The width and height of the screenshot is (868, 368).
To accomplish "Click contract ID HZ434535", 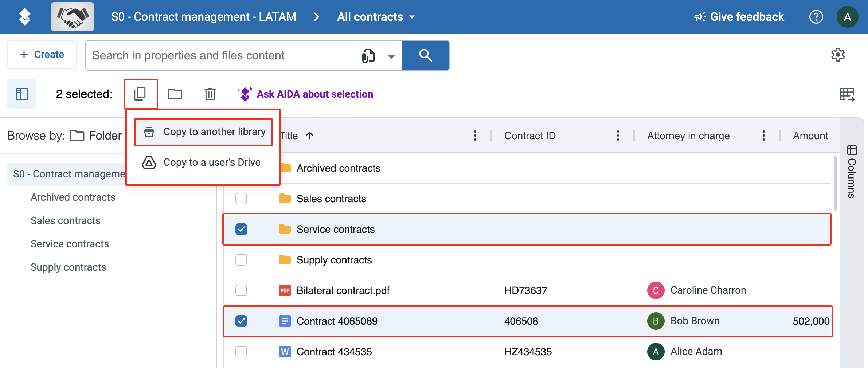I will (528, 352).
